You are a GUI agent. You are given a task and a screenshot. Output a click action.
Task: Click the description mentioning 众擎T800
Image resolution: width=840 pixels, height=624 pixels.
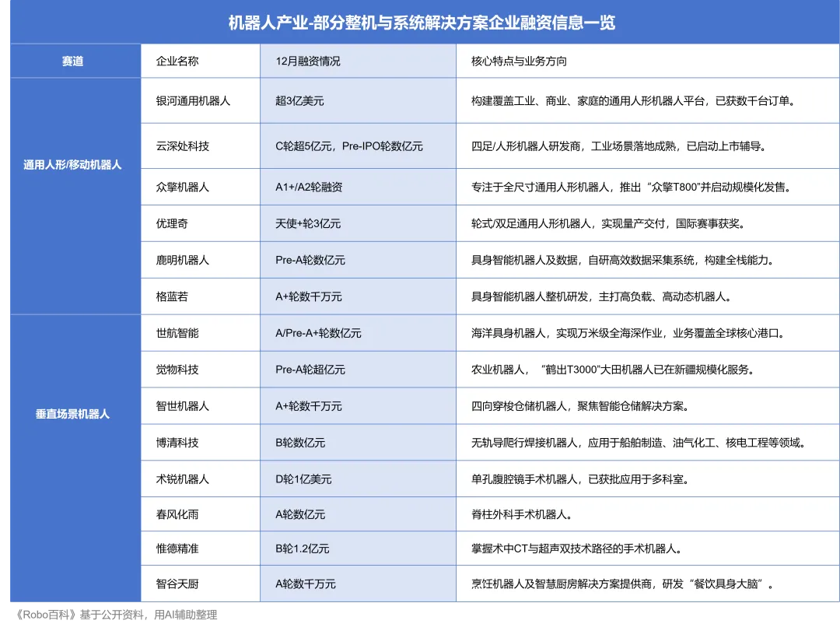(632, 187)
